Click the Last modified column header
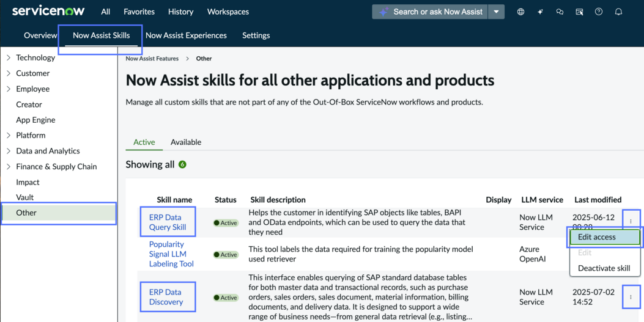644x322 pixels. point(598,200)
